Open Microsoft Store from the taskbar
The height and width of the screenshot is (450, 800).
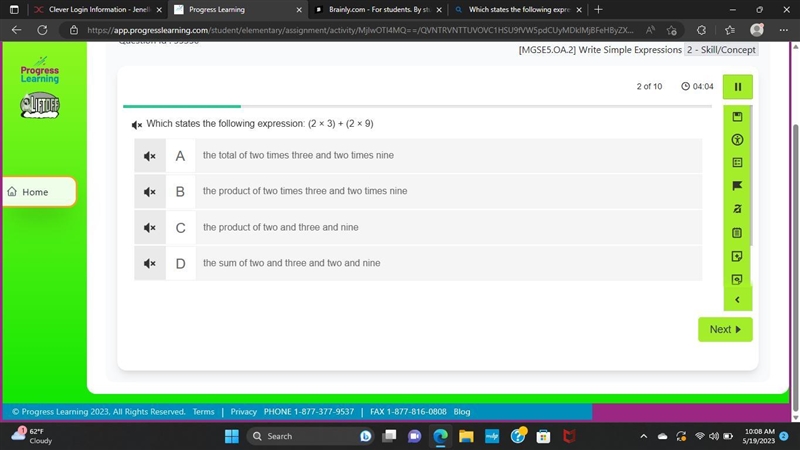pos(543,436)
